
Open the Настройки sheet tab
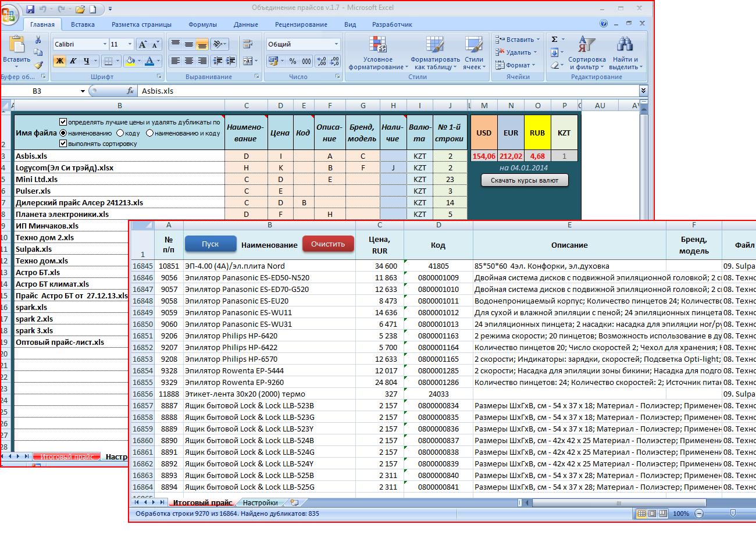coord(260,502)
